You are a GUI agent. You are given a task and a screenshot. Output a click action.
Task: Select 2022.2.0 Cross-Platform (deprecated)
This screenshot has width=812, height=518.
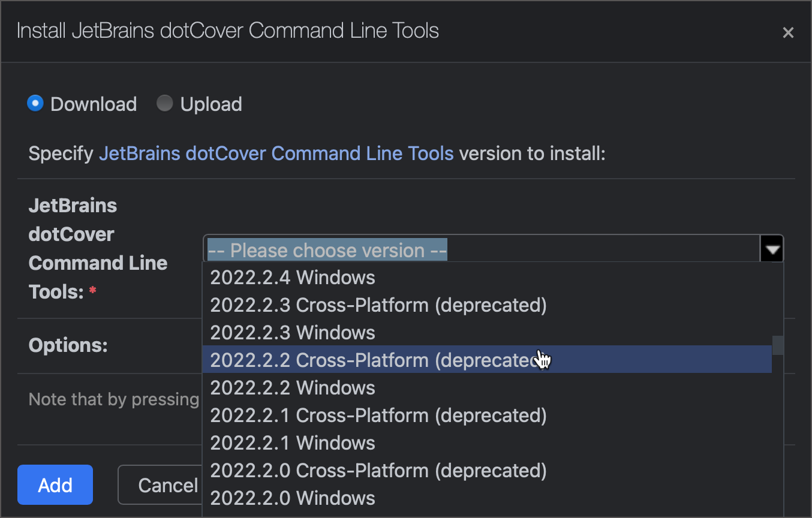tap(378, 470)
